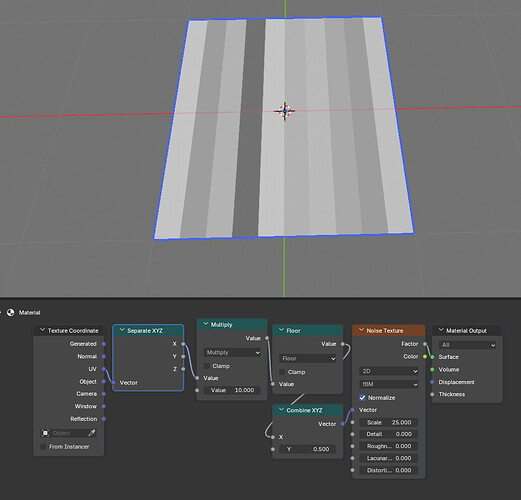Image resolution: width=521 pixels, height=500 pixels.
Task: Click Separate XYZ Vector input socket
Action: pos(113,382)
